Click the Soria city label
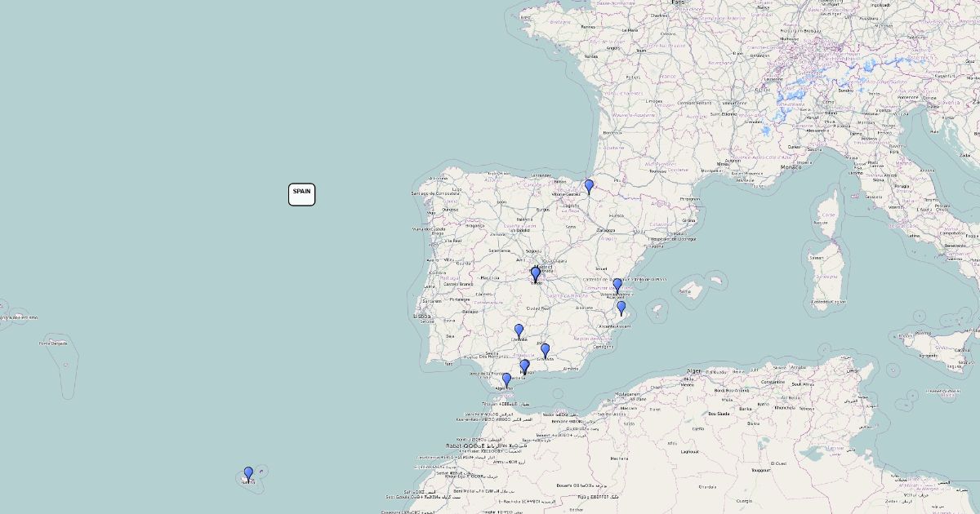980x514 pixels. click(x=570, y=227)
